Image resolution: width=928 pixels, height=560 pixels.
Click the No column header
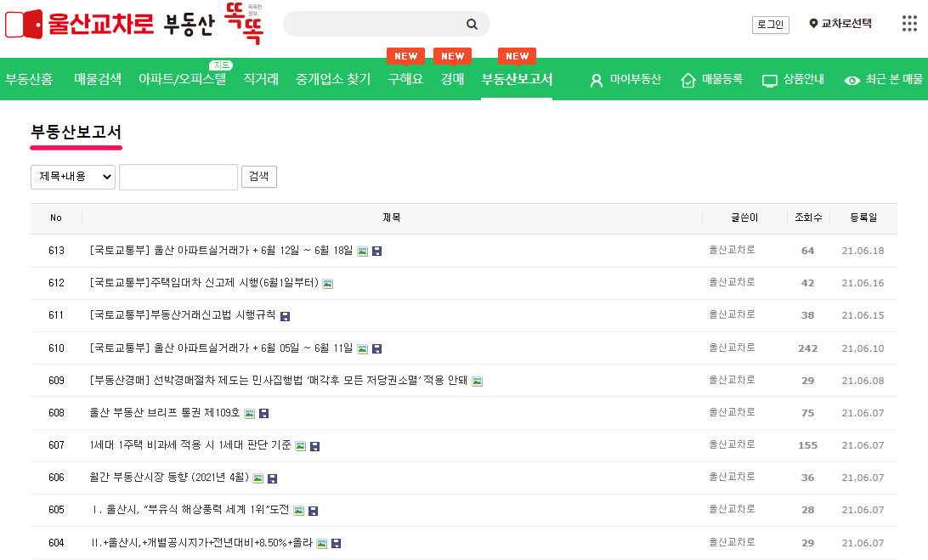coord(56,218)
